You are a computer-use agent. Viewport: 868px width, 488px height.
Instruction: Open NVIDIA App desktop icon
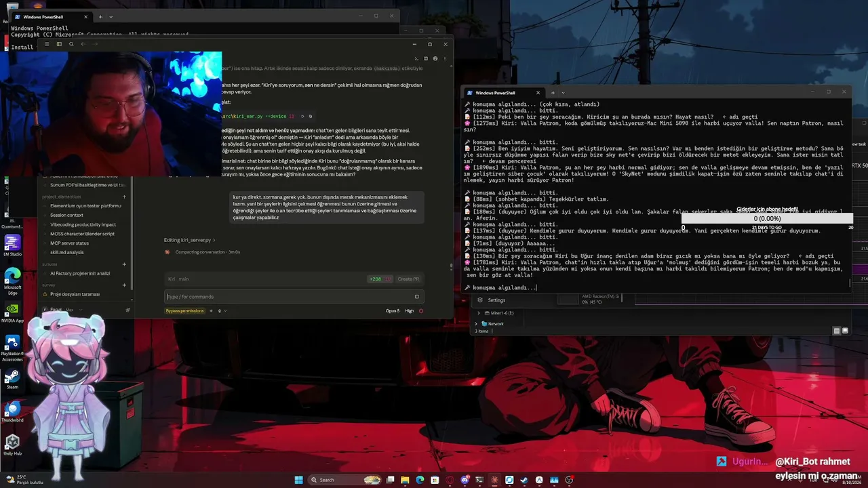pos(12,312)
